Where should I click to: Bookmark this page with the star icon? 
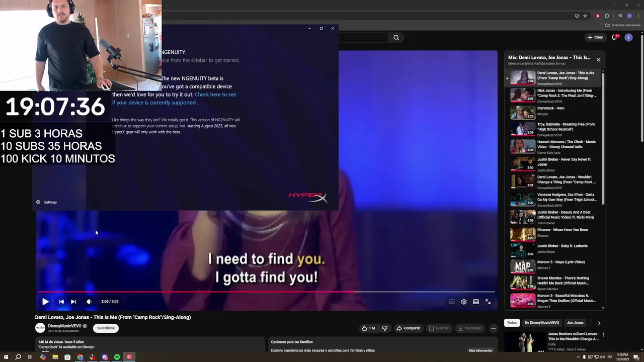tap(585, 16)
